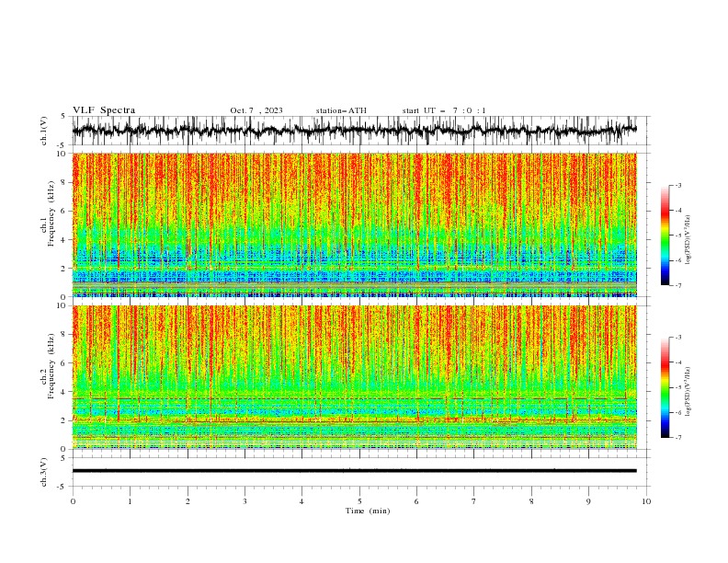Click the time axis tick label "6"
The width and height of the screenshot is (728, 563).
416,501
